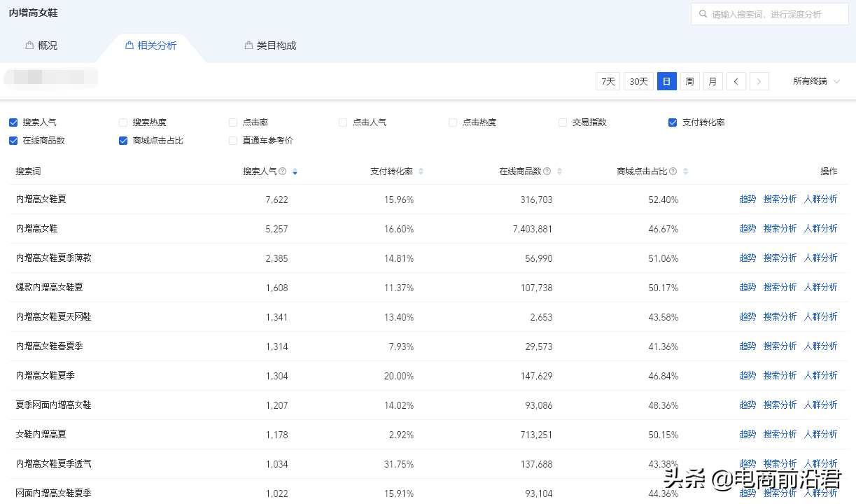Click the left chevron beside the date buttons
This screenshot has height=504, width=856.
tap(736, 81)
